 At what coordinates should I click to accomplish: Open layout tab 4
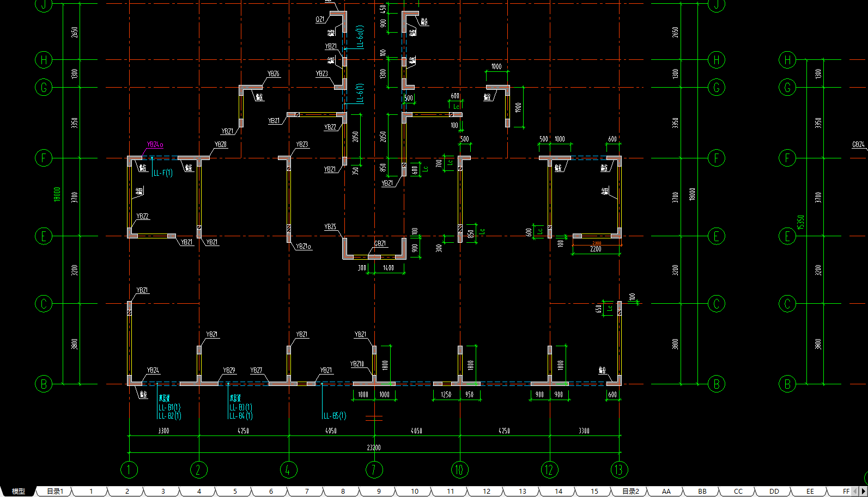click(x=199, y=492)
